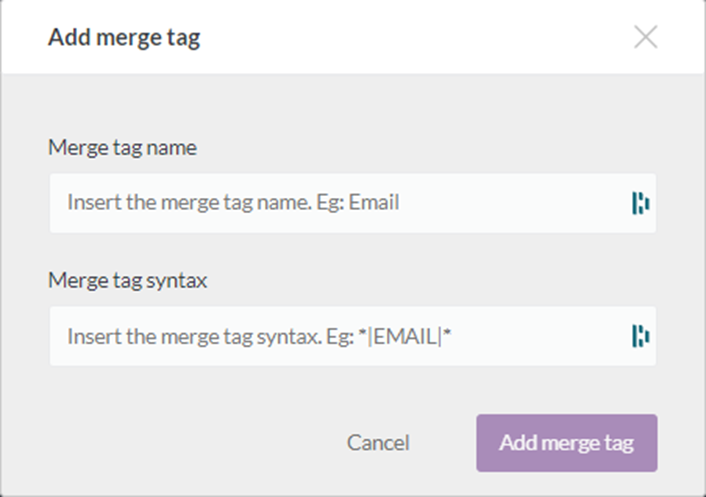Open password manager icon in syntax field

(641, 336)
